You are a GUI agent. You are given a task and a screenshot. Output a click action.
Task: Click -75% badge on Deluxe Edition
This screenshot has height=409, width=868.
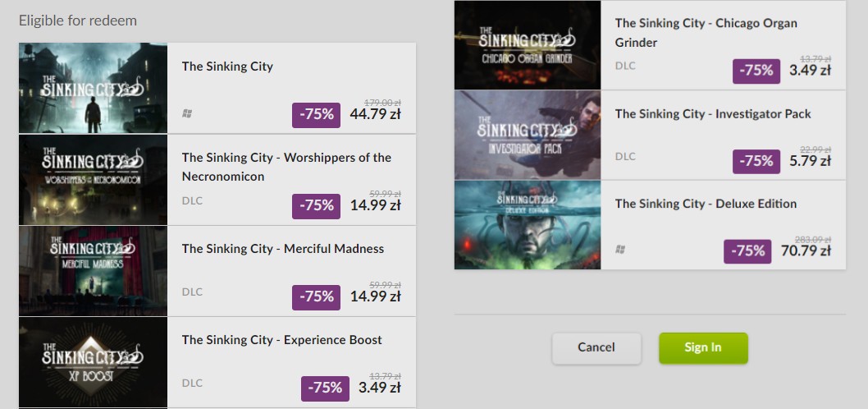[747, 251]
